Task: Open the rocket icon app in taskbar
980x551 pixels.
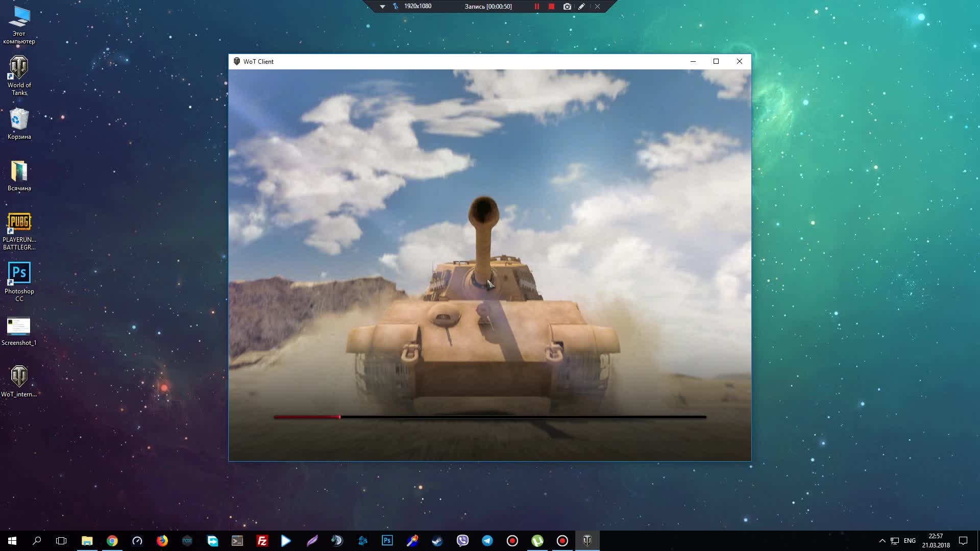Action: coord(412,541)
